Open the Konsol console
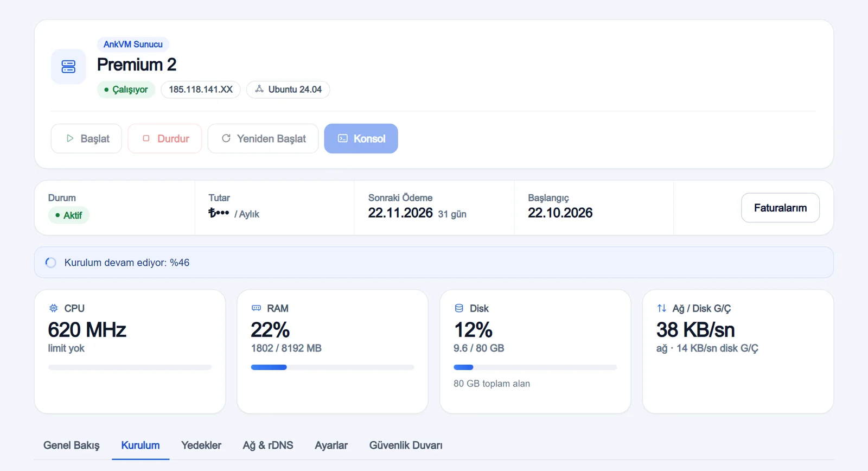The height and width of the screenshot is (471, 868). click(x=361, y=138)
